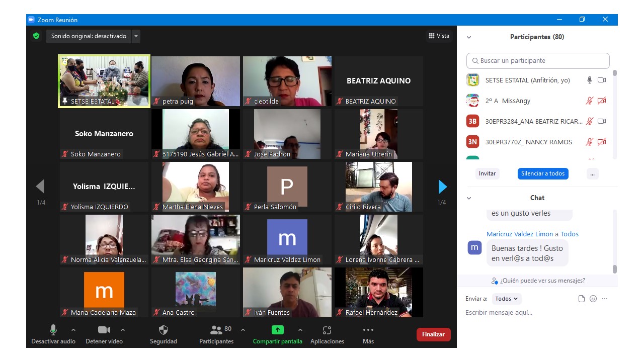Unmute 2º A MissAngy microphone icon
644x362 pixels.
590,101
